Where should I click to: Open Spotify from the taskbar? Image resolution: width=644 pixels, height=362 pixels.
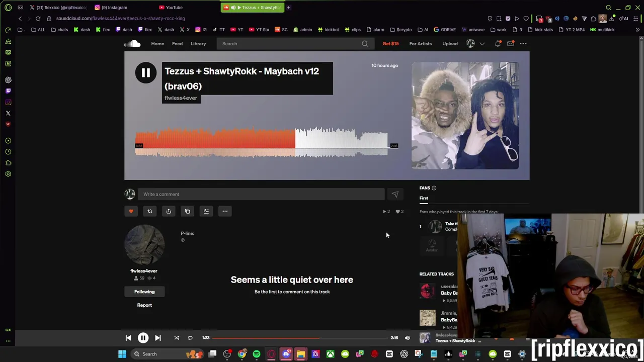click(257, 354)
